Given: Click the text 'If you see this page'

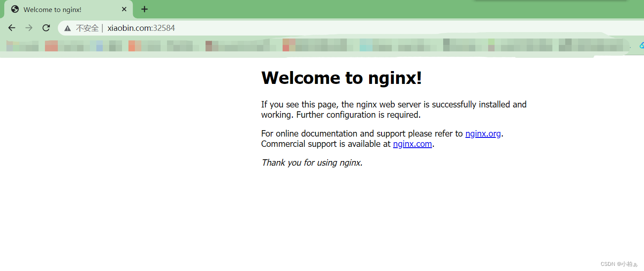Looking at the screenshot, I should (299, 104).
